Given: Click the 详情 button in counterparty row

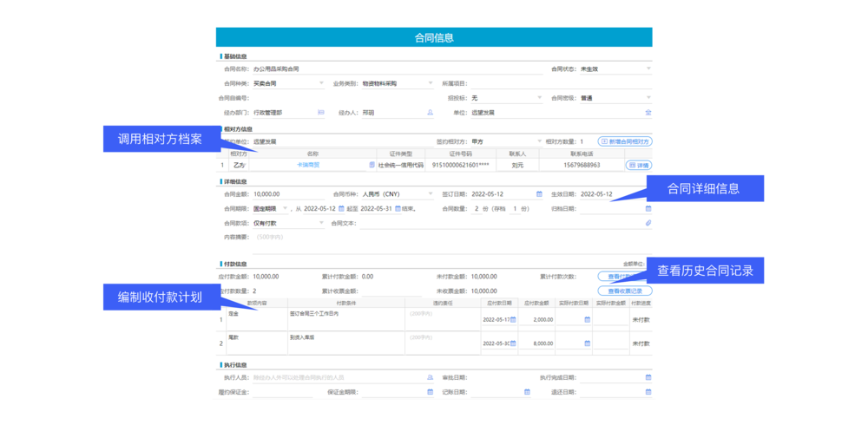Looking at the screenshot, I should pyautogui.click(x=637, y=165).
